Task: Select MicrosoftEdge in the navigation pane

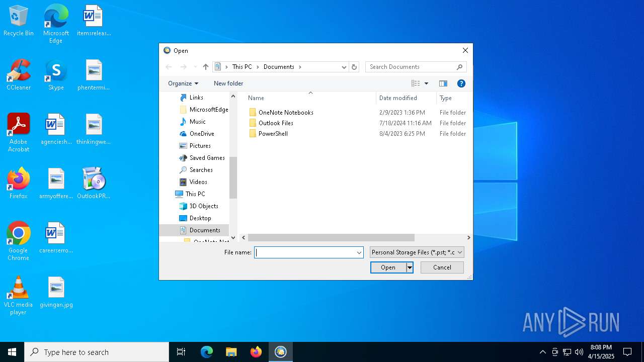Action: 209,110
